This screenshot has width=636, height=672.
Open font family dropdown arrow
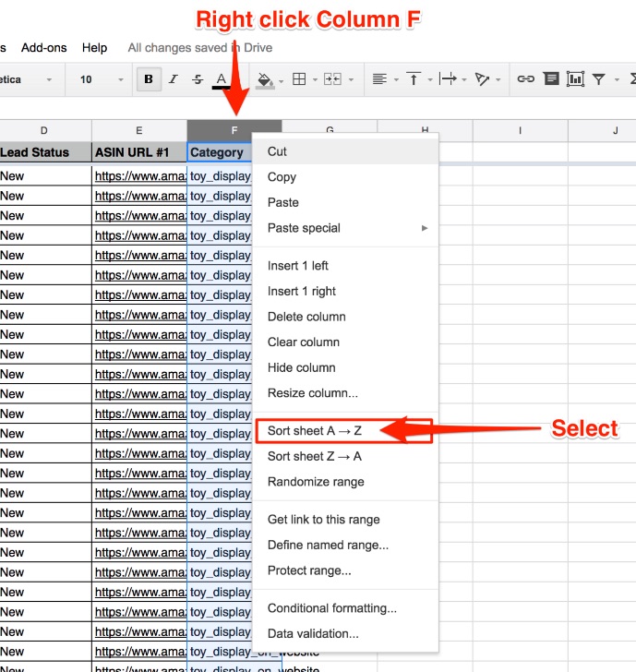[49, 79]
